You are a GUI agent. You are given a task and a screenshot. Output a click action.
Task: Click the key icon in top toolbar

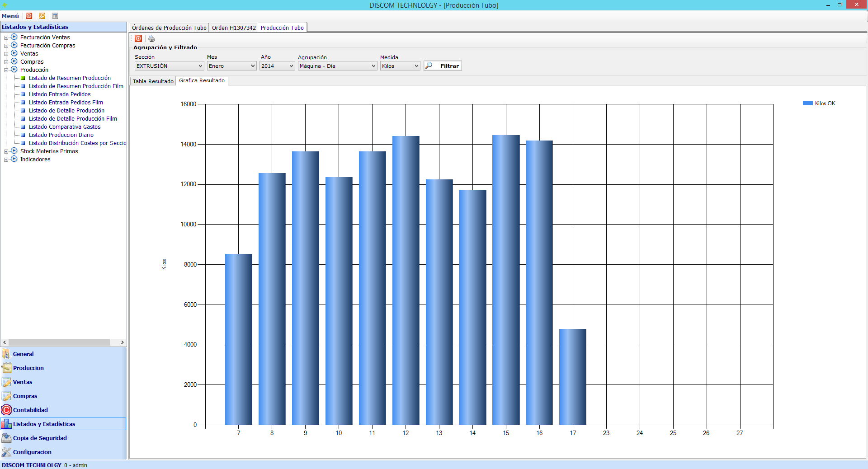pos(42,16)
